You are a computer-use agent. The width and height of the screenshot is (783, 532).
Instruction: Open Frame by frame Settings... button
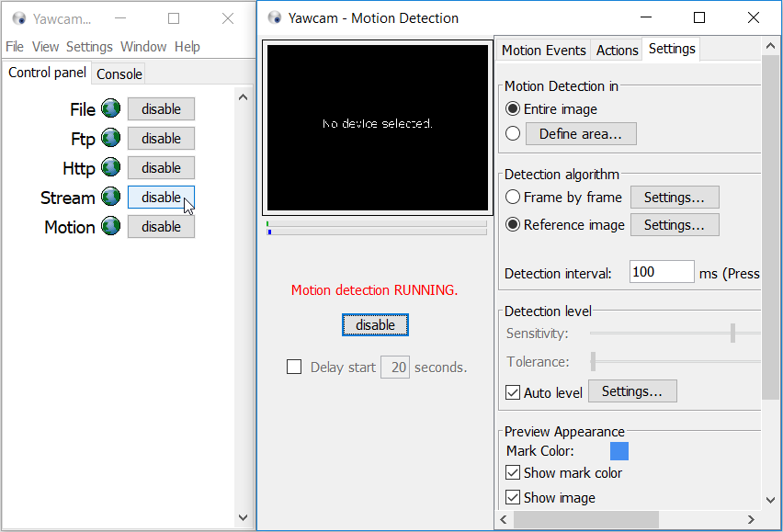click(x=675, y=198)
